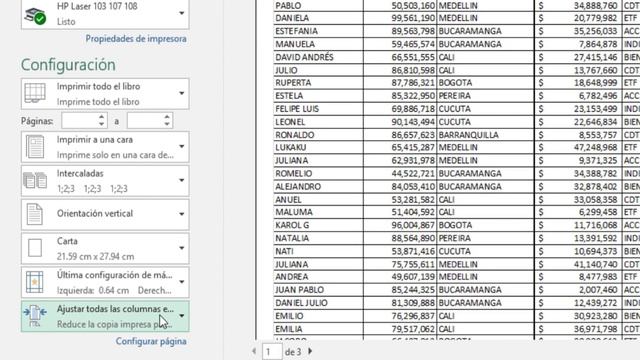Click the name NATALIA in preview
Screen dimensions: 640x360
[292, 238]
